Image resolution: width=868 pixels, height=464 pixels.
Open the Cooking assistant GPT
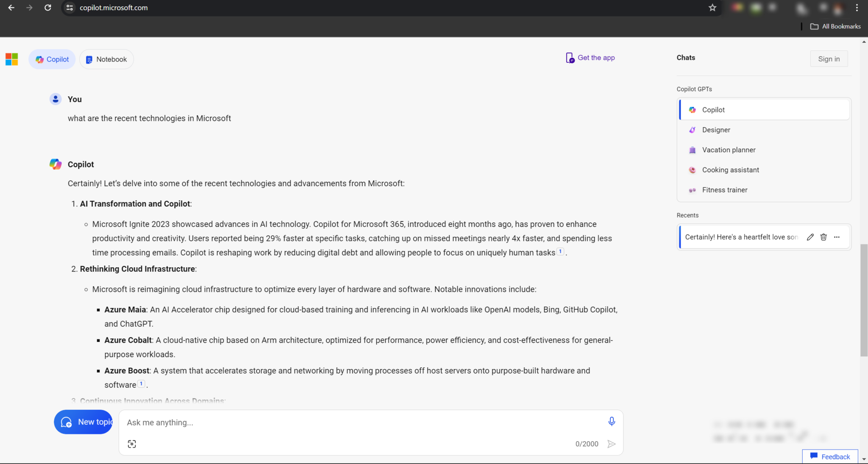[x=730, y=170]
